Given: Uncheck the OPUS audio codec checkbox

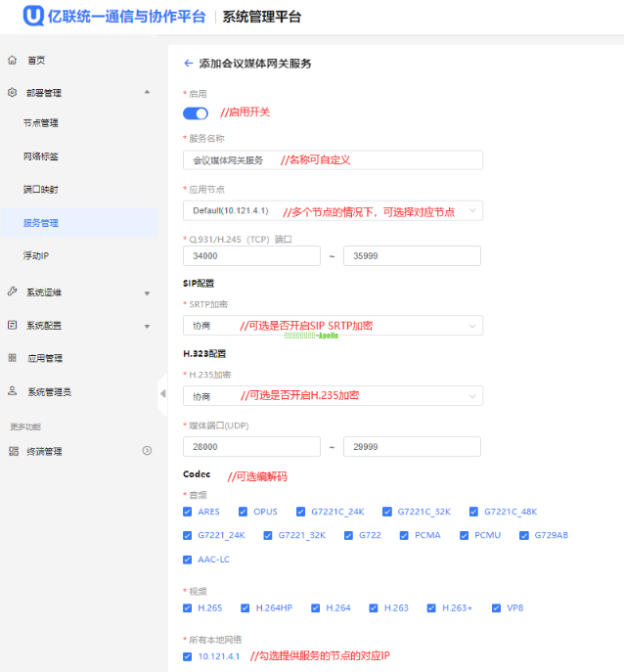Looking at the screenshot, I should pyautogui.click(x=244, y=512).
